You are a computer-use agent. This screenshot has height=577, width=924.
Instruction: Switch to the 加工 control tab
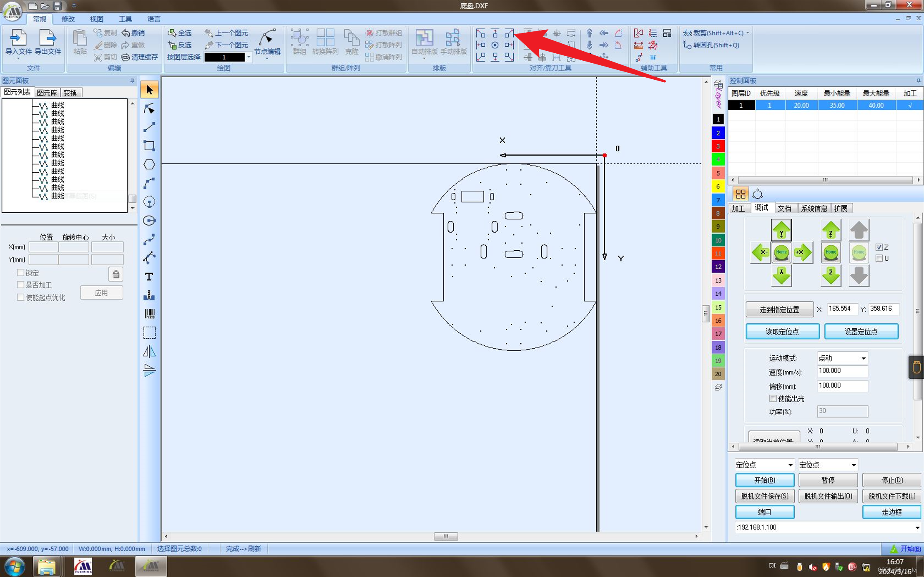point(738,208)
